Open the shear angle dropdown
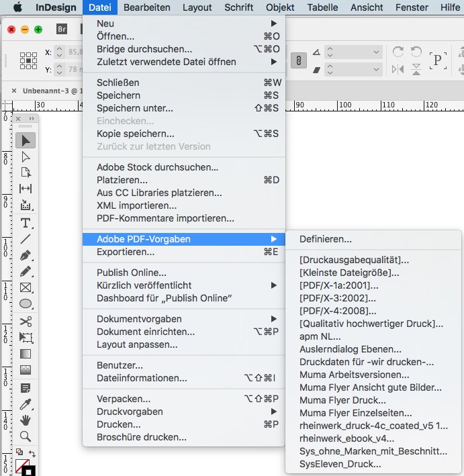This screenshot has width=464, height=476. [x=376, y=68]
